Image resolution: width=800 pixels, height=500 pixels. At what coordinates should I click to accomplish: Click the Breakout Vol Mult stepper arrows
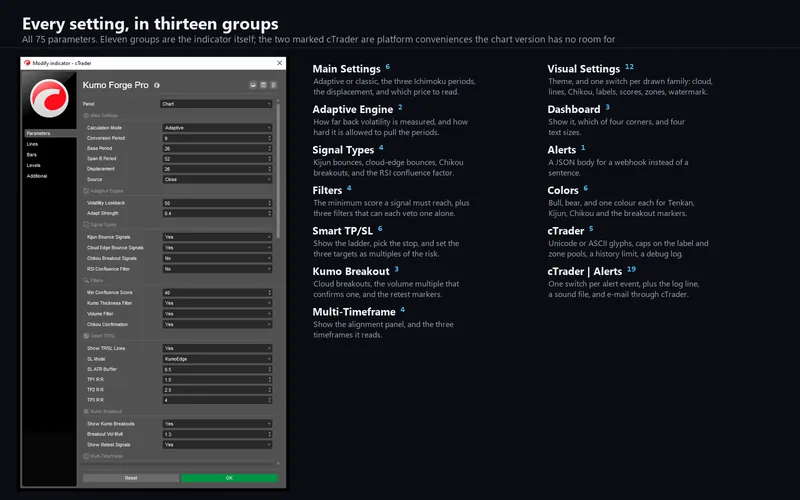click(x=269, y=434)
